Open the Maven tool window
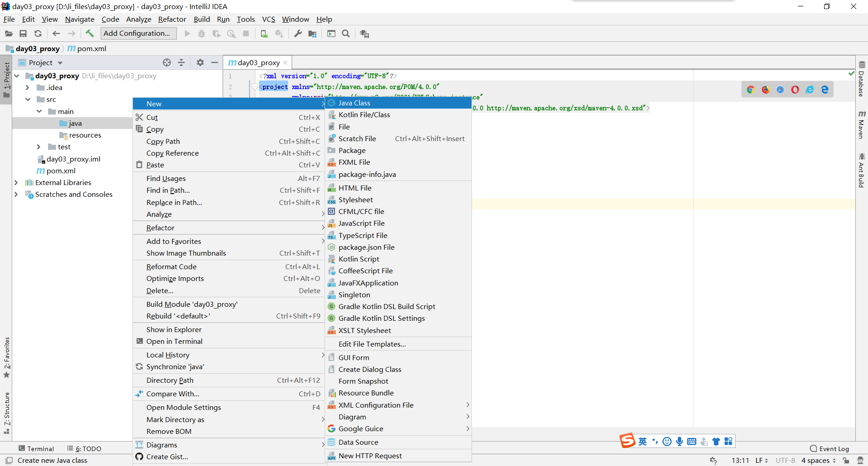This screenshot has width=868, height=466. [862, 124]
